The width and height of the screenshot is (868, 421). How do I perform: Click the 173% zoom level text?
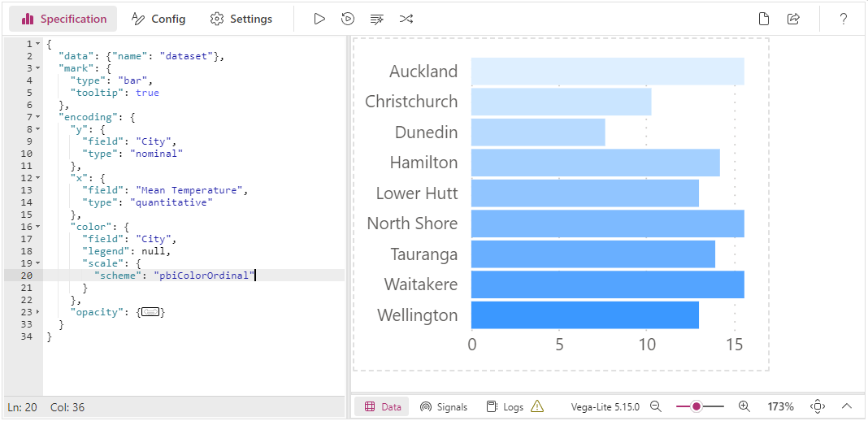pyautogui.click(x=780, y=406)
